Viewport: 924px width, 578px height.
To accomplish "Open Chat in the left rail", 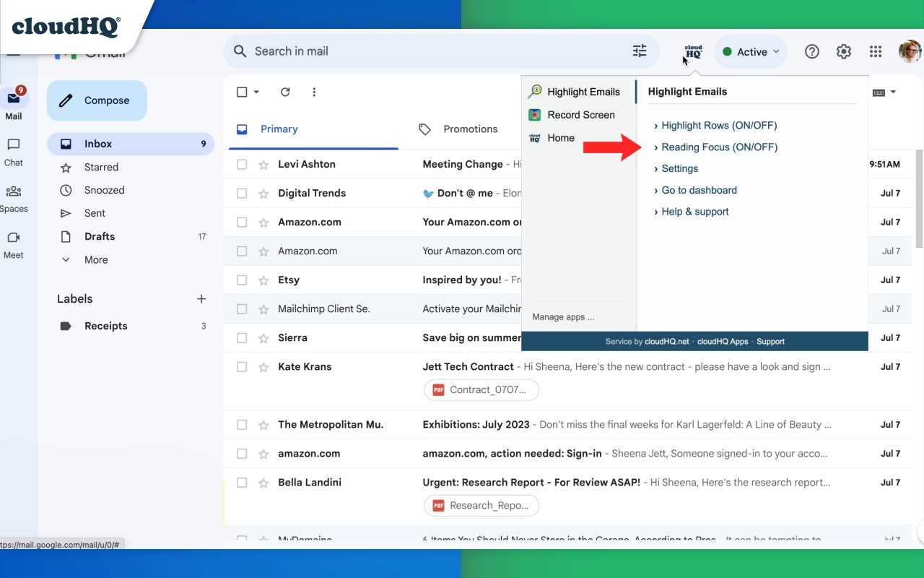I will [x=14, y=152].
